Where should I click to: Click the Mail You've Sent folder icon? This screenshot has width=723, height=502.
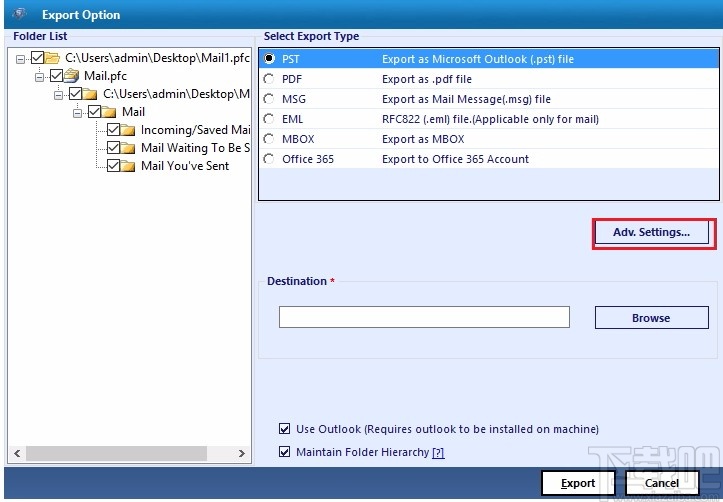pos(128,166)
